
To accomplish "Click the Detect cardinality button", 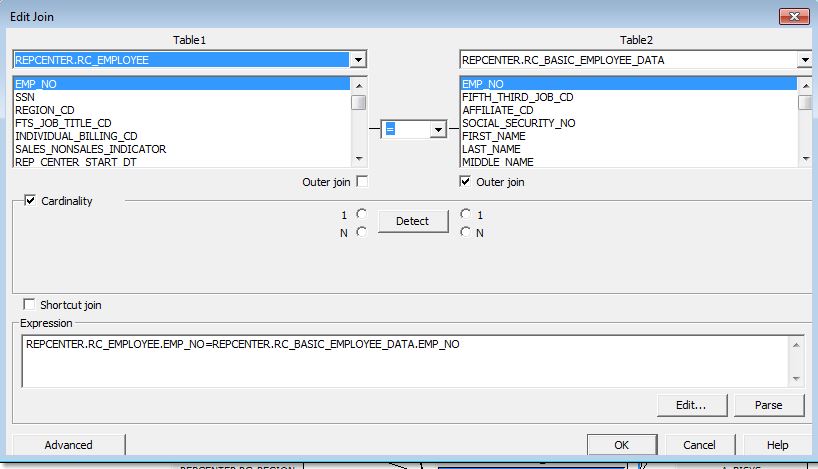I will pyautogui.click(x=412, y=222).
